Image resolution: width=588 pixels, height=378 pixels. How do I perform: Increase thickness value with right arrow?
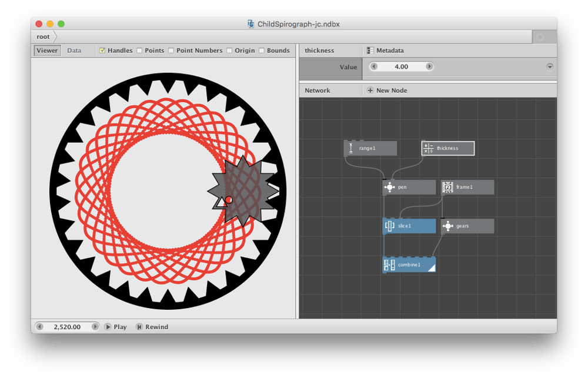click(x=429, y=66)
